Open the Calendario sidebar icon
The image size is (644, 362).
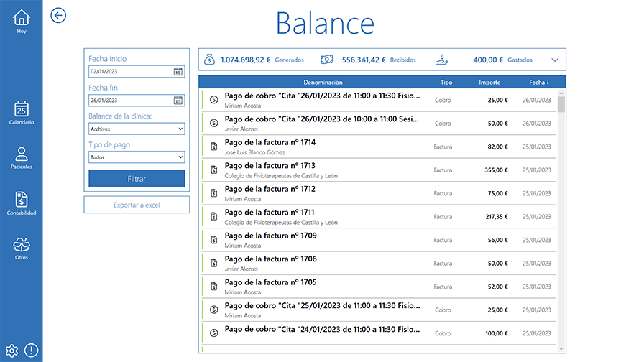(x=22, y=112)
